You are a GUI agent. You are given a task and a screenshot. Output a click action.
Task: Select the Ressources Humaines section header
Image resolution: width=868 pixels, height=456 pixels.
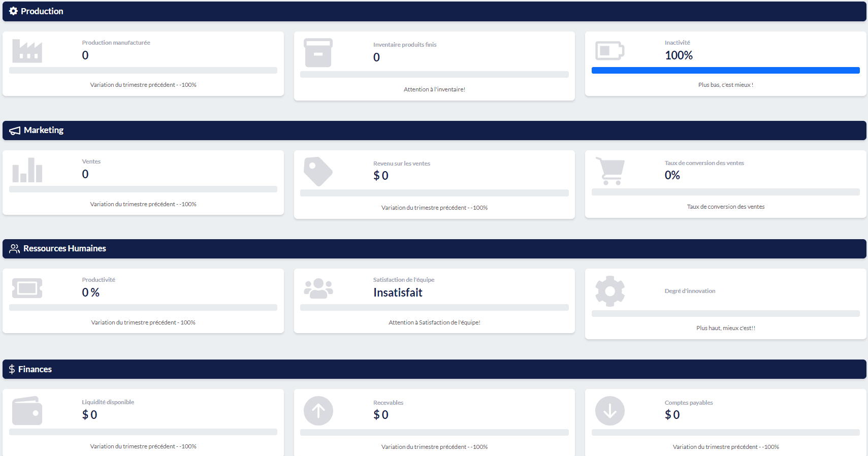click(65, 249)
